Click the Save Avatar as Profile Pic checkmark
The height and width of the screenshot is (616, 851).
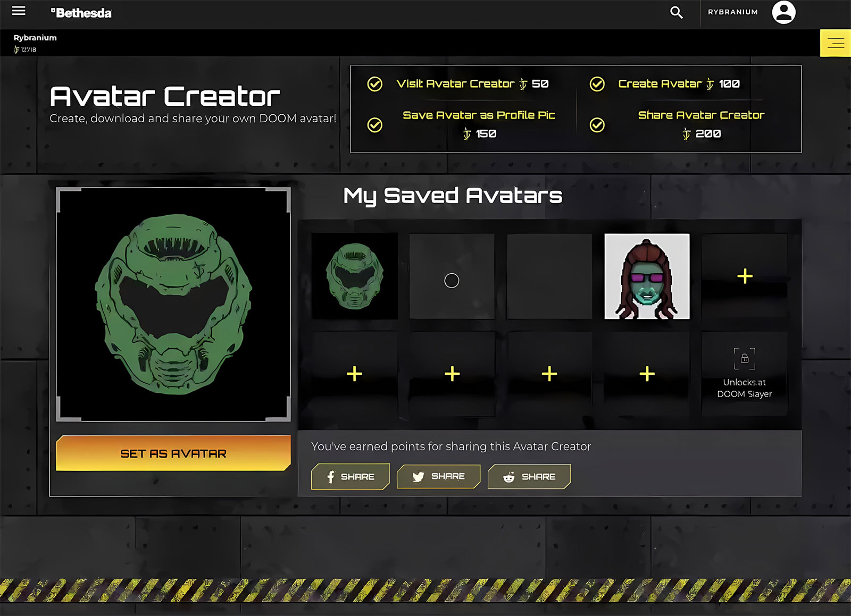coord(375,125)
